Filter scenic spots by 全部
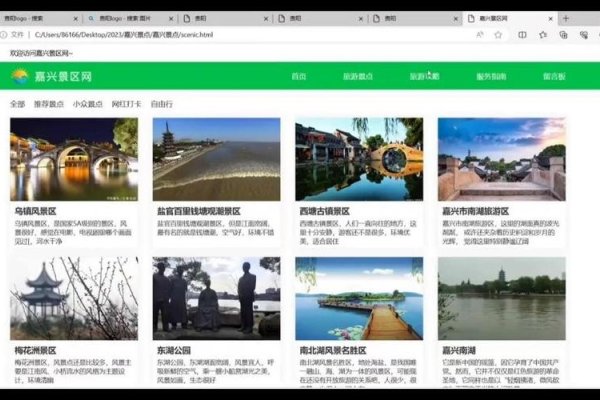The width and height of the screenshot is (600, 400). [x=18, y=104]
